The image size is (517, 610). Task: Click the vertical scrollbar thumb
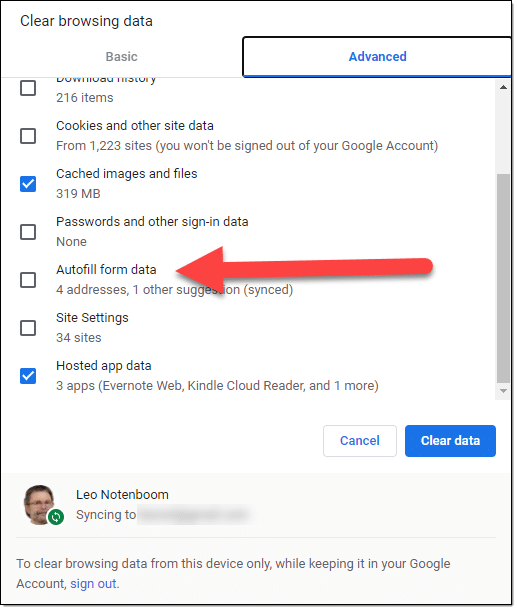click(504, 279)
